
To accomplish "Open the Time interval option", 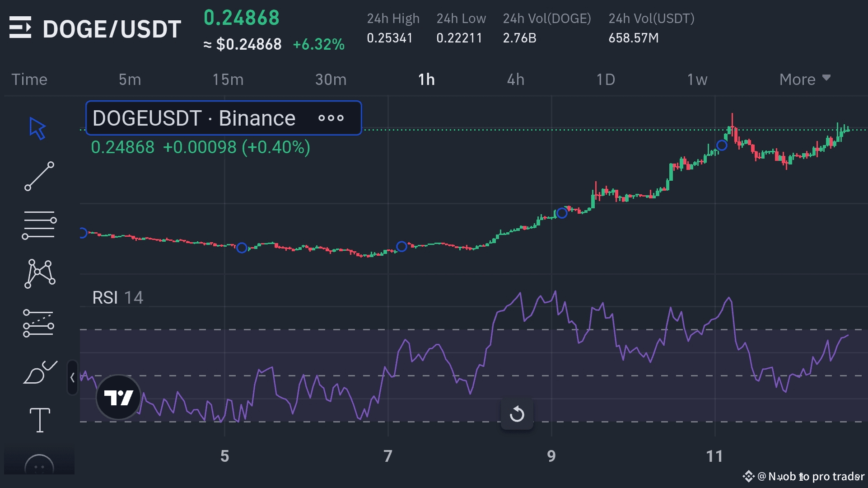I will pos(29,79).
